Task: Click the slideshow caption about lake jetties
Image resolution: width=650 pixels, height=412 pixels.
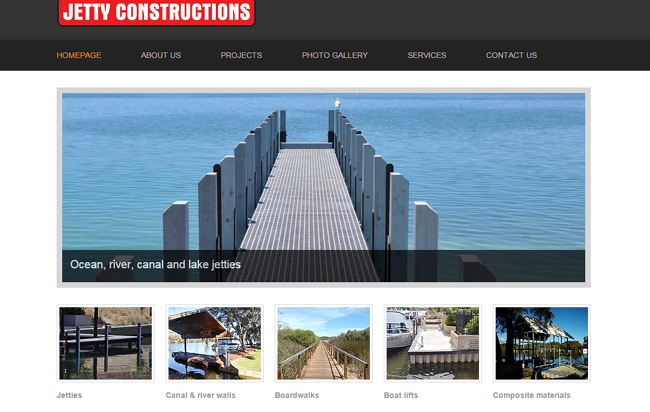Action: coord(155,264)
